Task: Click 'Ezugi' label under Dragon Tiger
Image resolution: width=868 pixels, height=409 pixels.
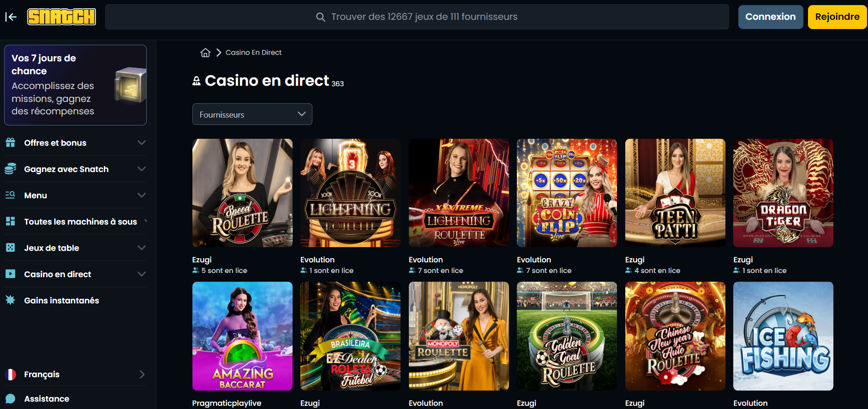Action: tap(743, 260)
